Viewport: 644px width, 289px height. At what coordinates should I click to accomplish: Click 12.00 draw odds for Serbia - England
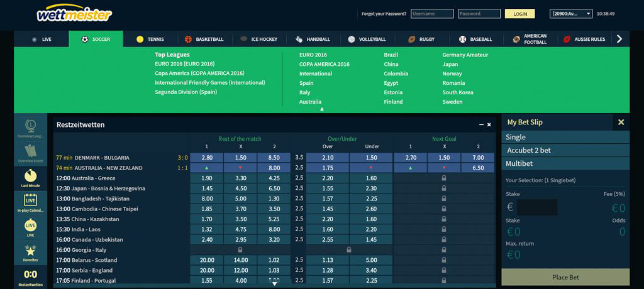click(x=240, y=270)
